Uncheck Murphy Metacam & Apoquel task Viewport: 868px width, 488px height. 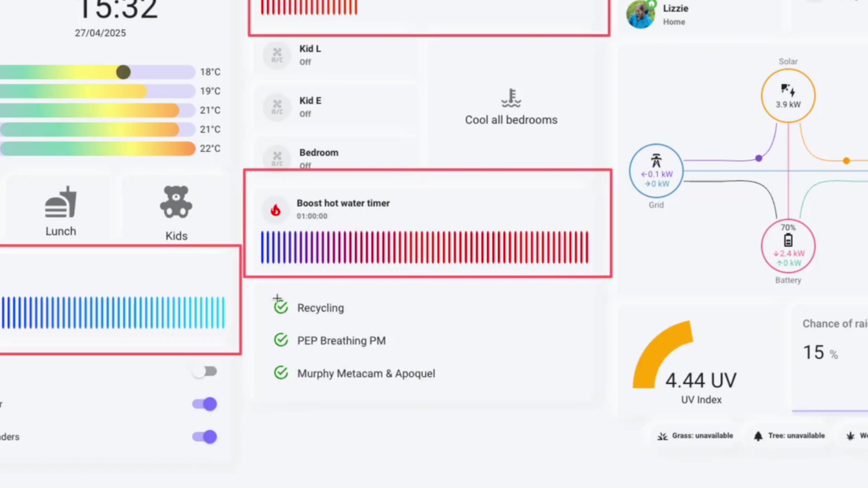click(x=281, y=373)
